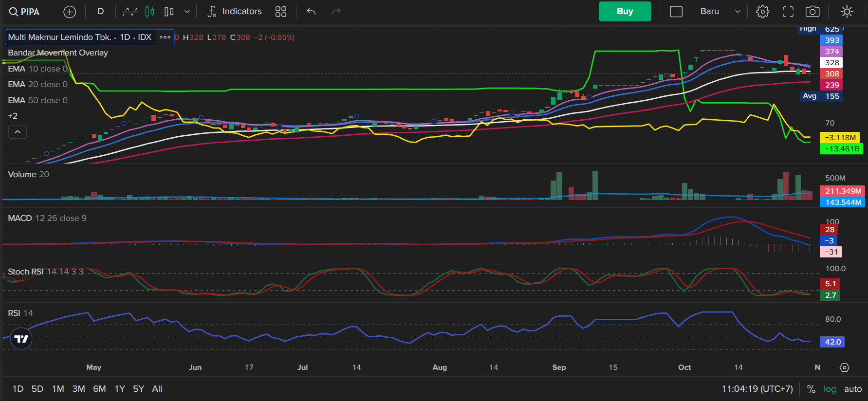The height and width of the screenshot is (401, 868).
Task: Switch light and dark theme with sun icon
Action: (847, 12)
